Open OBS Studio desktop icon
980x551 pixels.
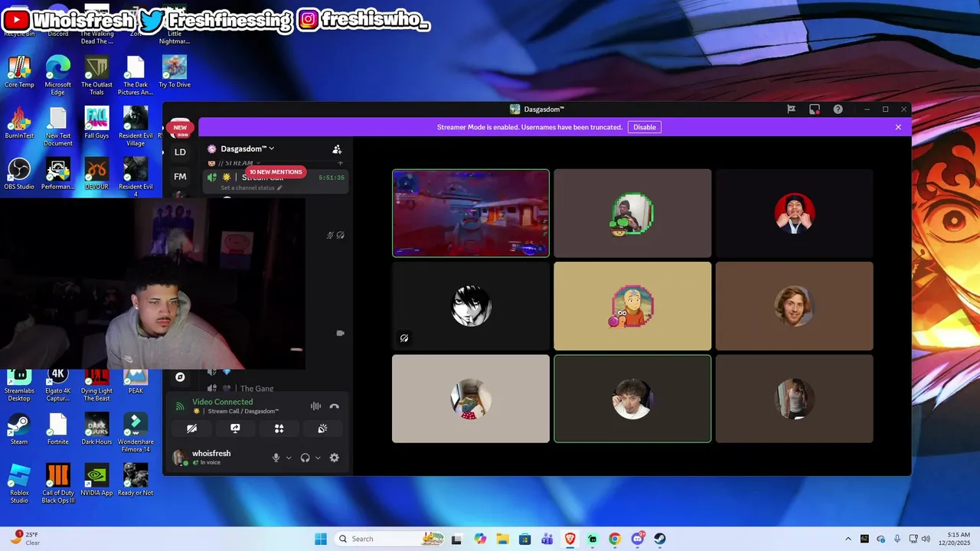pos(19,174)
